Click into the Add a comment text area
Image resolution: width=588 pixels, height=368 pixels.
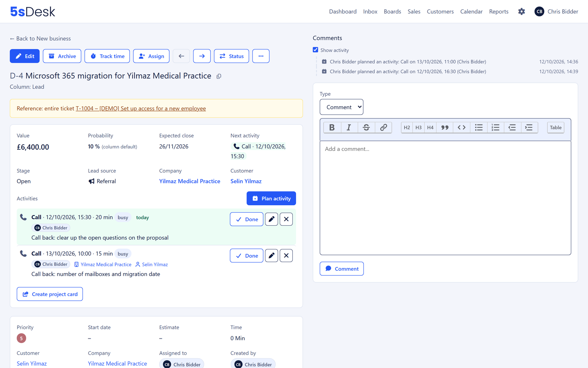[x=445, y=198]
